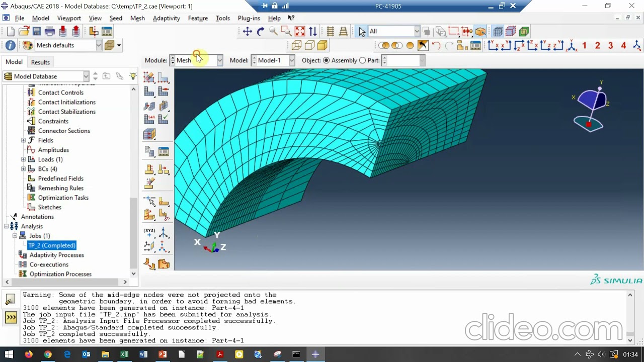644x362 pixels.
Task: Apply custom view number 1
Action: (x=584, y=46)
